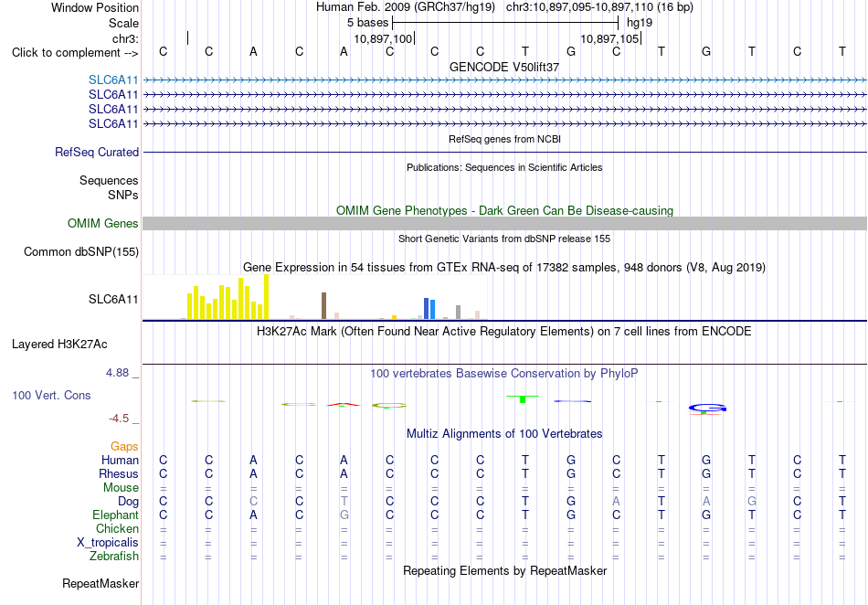Click '100 vertebrates Basewise Conservation by PhyloP' title
The height and width of the screenshot is (605, 868).
504,374
